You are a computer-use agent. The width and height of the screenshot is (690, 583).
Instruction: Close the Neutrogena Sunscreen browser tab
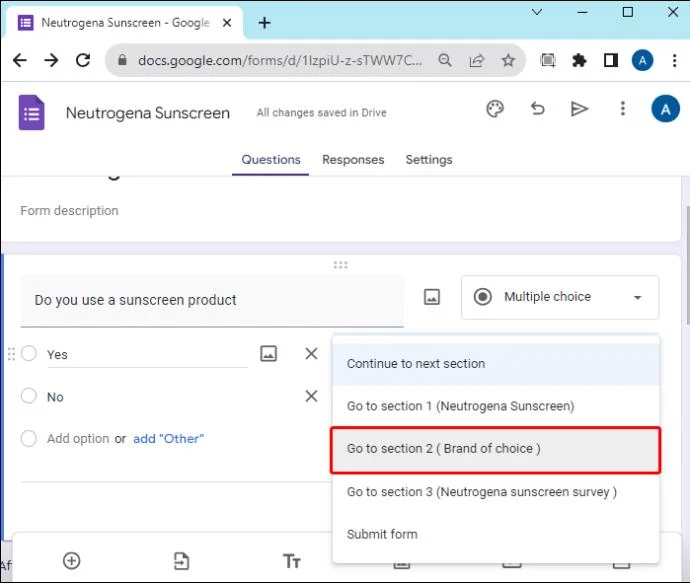pos(227,23)
